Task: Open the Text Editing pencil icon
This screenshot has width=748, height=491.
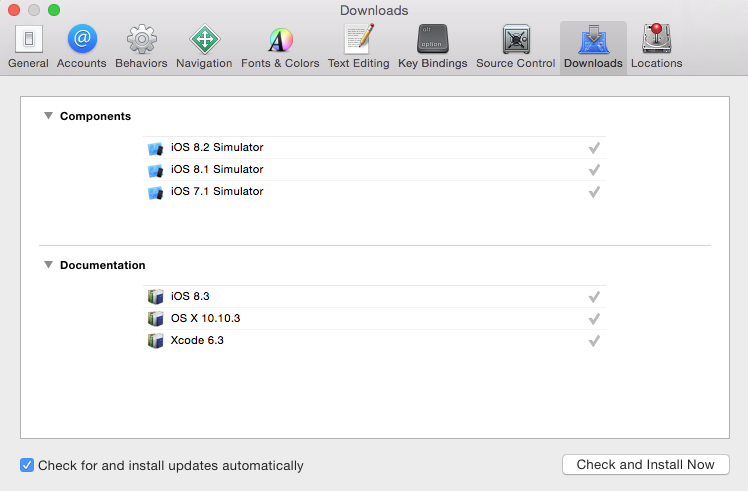Action: click(x=359, y=39)
